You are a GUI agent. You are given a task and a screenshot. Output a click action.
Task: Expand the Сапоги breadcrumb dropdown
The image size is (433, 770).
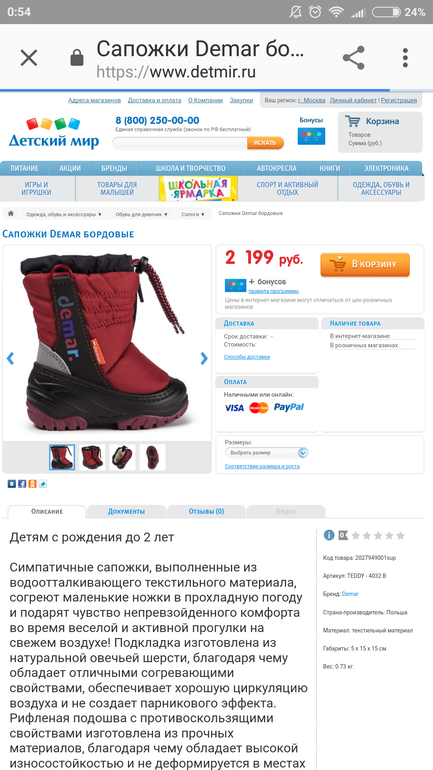[193, 214]
